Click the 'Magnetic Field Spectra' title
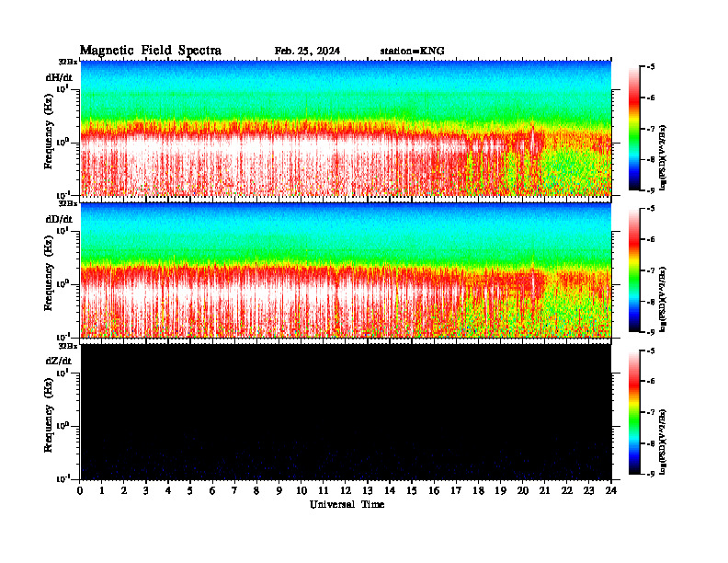The width and height of the screenshot is (728, 563). (151, 51)
